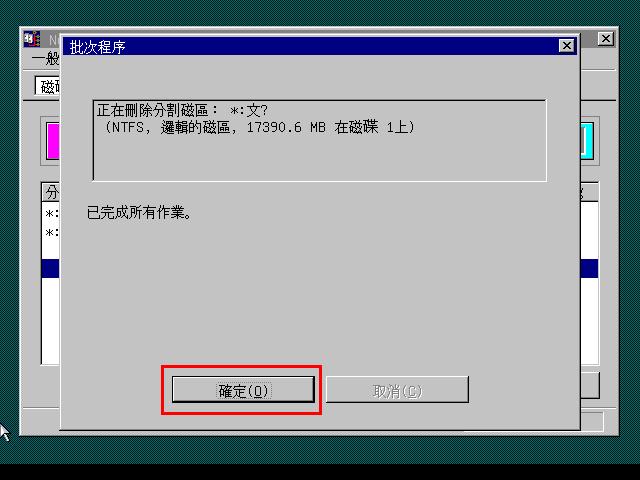Open the 一般 menu behind the dialog
The image size is (640, 480).
pyautogui.click(x=45, y=59)
